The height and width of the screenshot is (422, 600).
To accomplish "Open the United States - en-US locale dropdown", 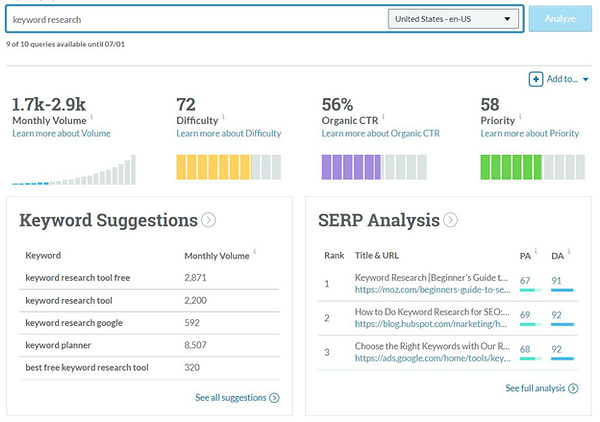I will pyautogui.click(x=453, y=18).
